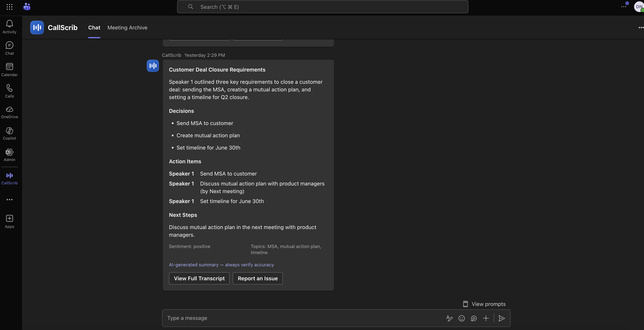The height and width of the screenshot is (330, 644).
Task: Open settings and more ellipsis in title bar
Action: 624,7
